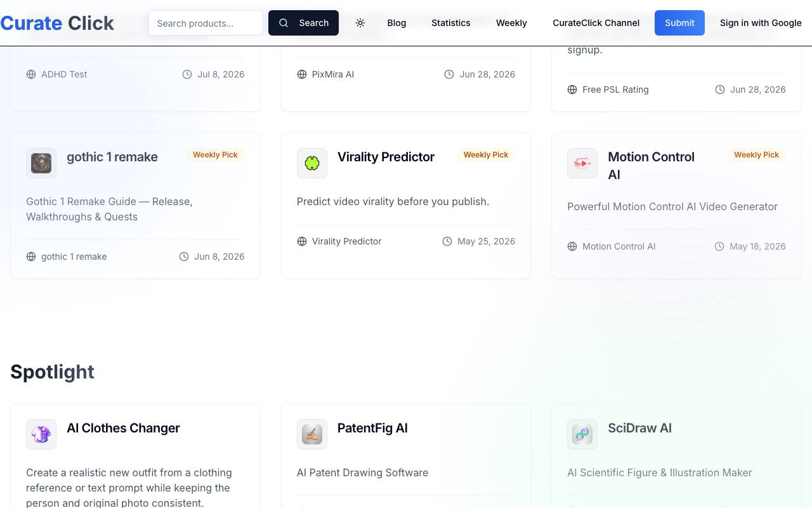Screen dimensions: 812x508
Task: Open the AI Clothes Changer title
Action: 123,428
